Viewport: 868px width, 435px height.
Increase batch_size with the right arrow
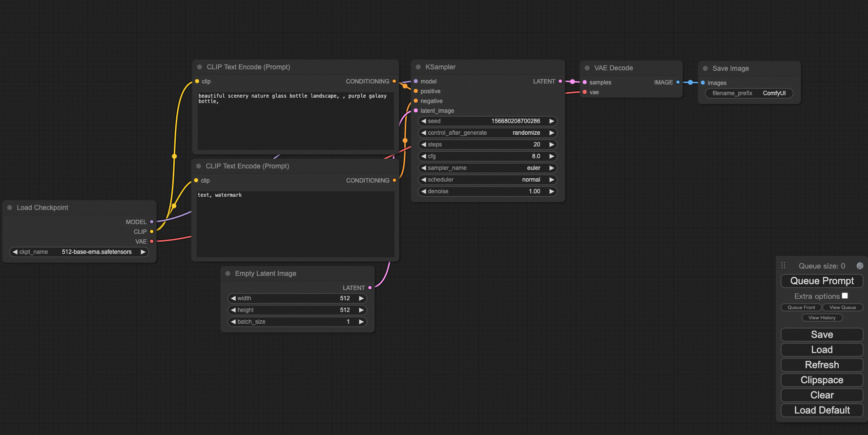361,322
